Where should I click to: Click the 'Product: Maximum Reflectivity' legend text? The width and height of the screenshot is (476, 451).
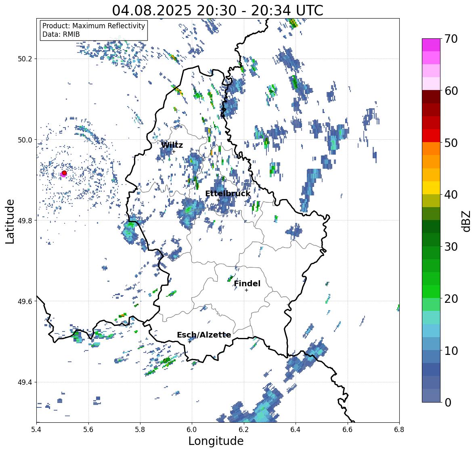click(94, 26)
